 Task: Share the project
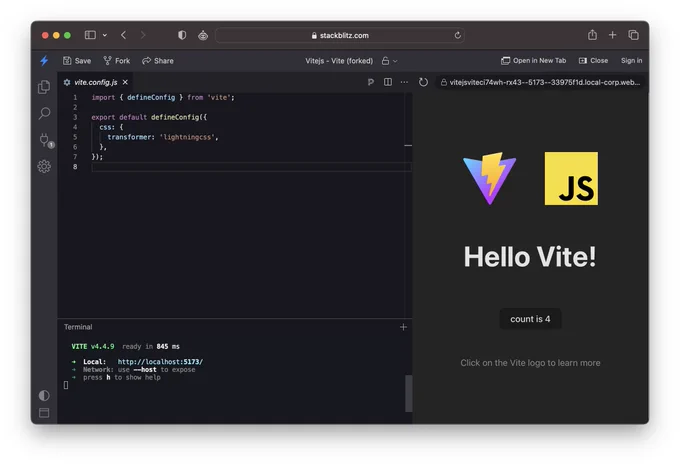[x=158, y=61]
